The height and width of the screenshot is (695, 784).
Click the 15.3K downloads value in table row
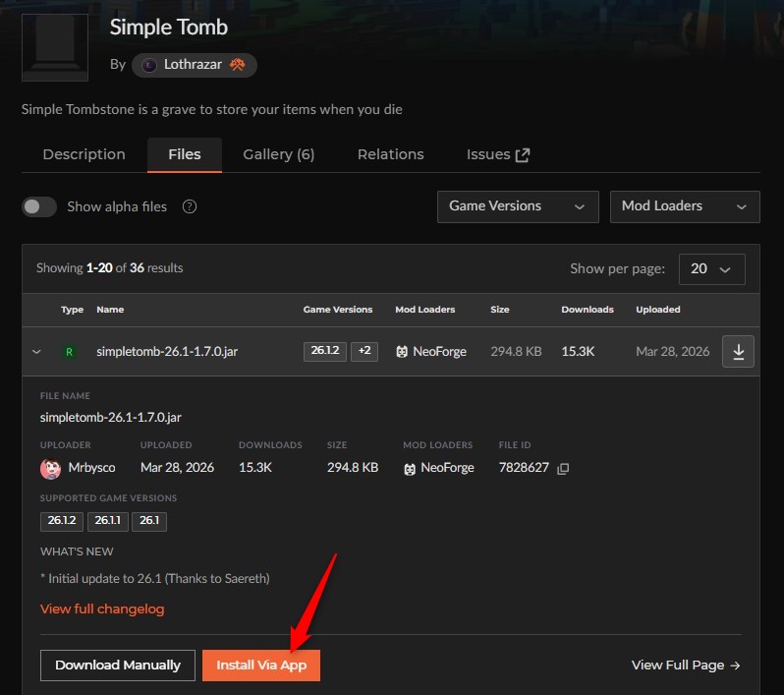pos(578,352)
